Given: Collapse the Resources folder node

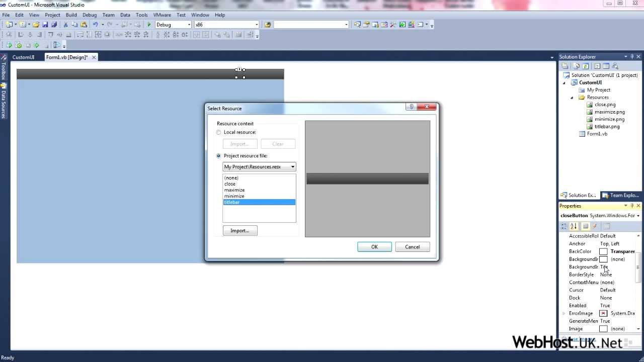Looking at the screenshot, I should click(x=572, y=98).
